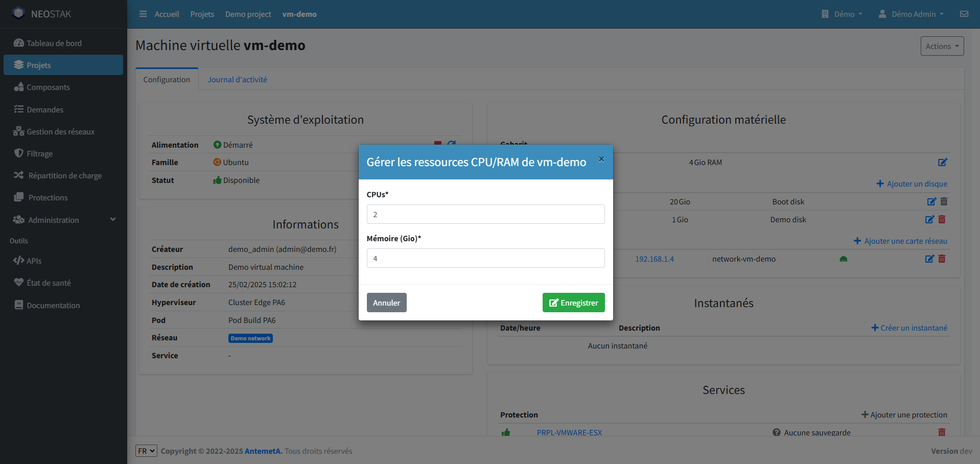Viewport: 980px width, 464px height.
Task: Expand the Démo organization dropdown
Action: 842,14
